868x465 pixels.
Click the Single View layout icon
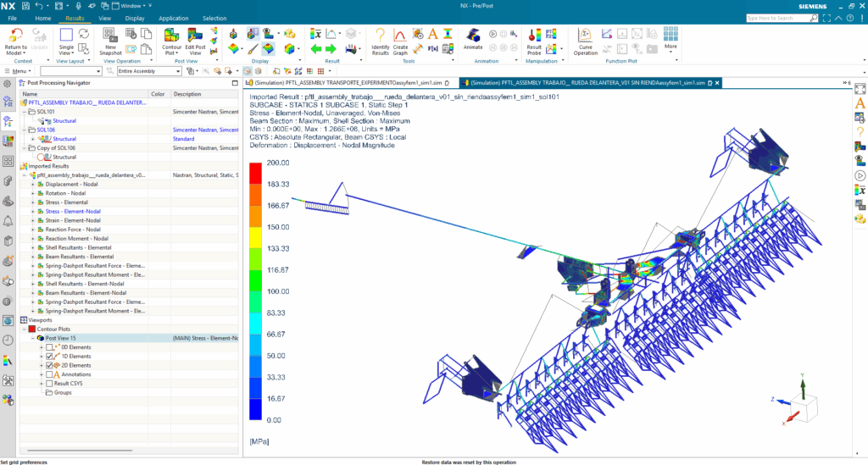(x=66, y=36)
